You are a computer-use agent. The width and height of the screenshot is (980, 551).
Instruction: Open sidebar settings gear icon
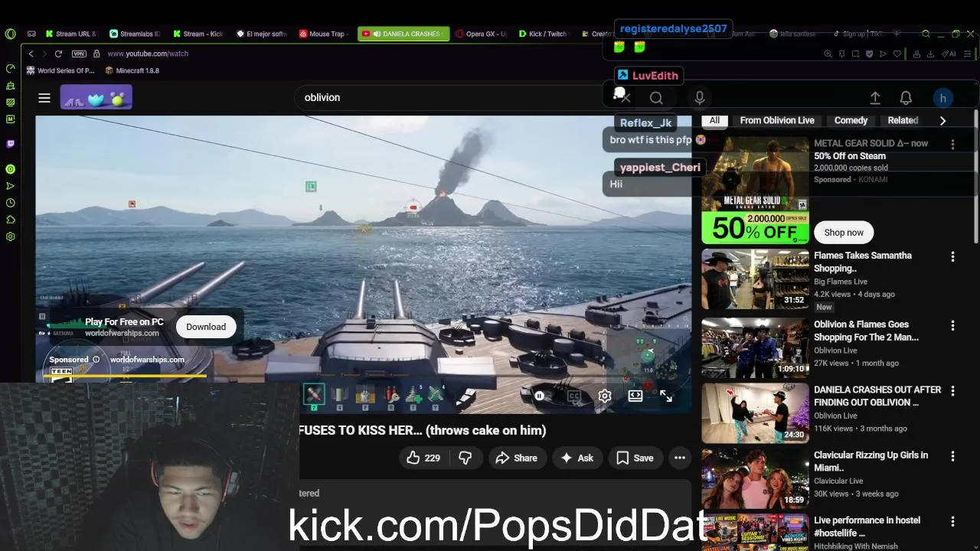pyautogui.click(x=10, y=236)
